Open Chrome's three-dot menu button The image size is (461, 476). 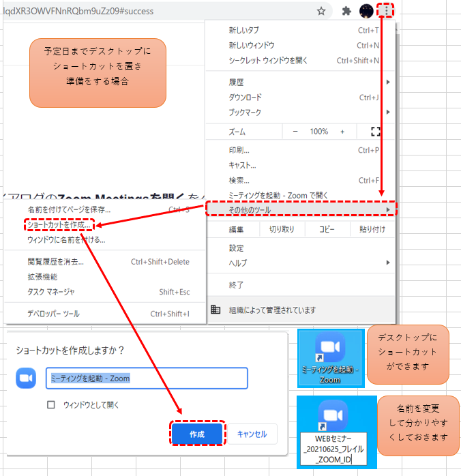[387, 11]
